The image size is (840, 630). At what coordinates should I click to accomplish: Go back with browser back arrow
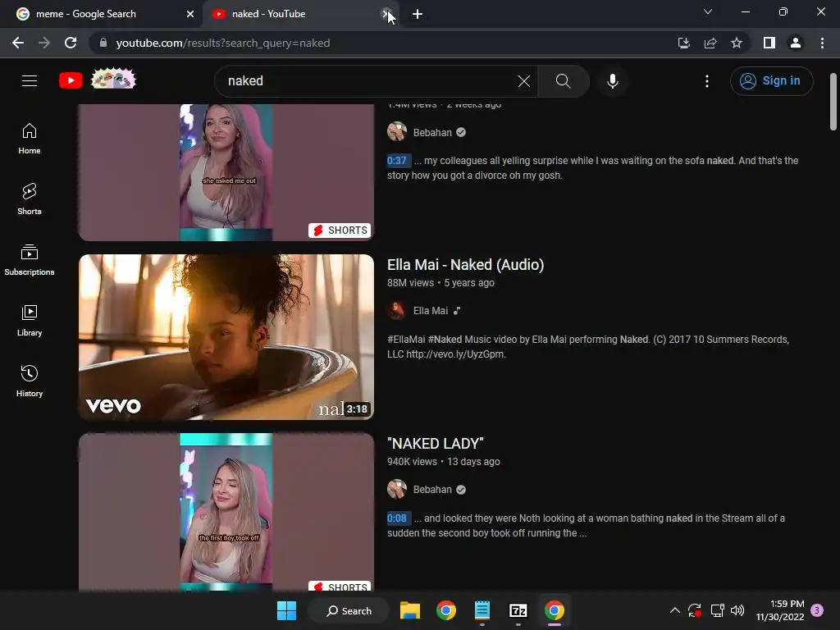(18, 43)
